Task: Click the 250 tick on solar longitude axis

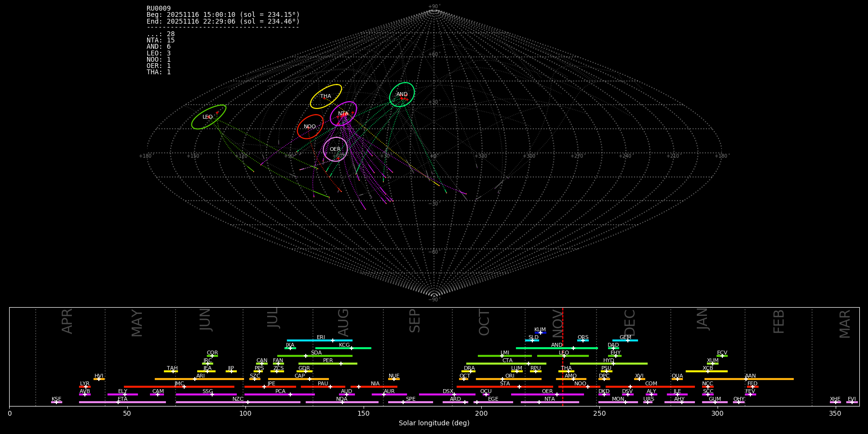Action: pos(599,413)
